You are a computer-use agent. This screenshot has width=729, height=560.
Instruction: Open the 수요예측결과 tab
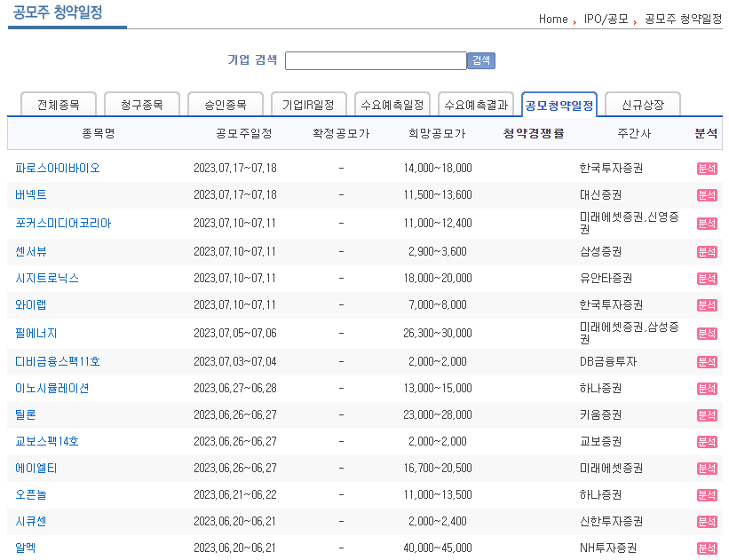pos(479,103)
